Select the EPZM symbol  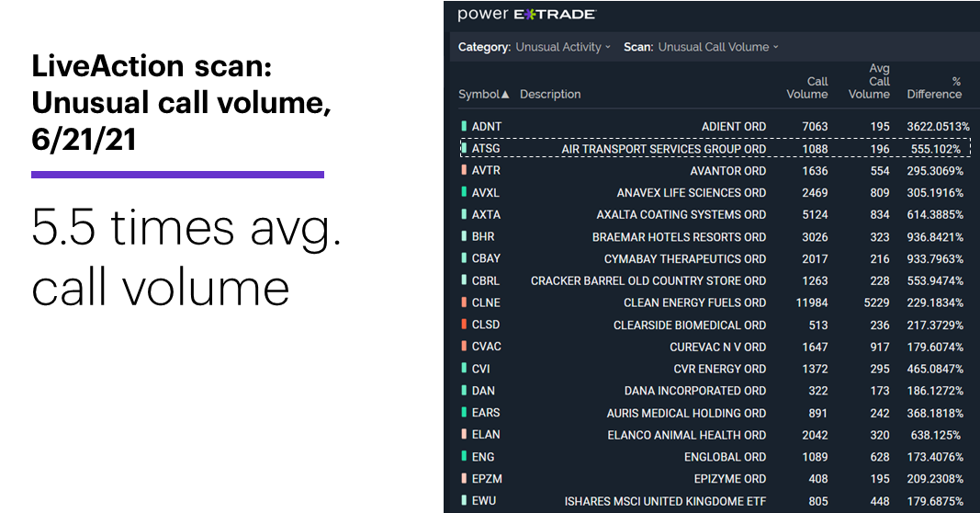(x=487, y=479)
